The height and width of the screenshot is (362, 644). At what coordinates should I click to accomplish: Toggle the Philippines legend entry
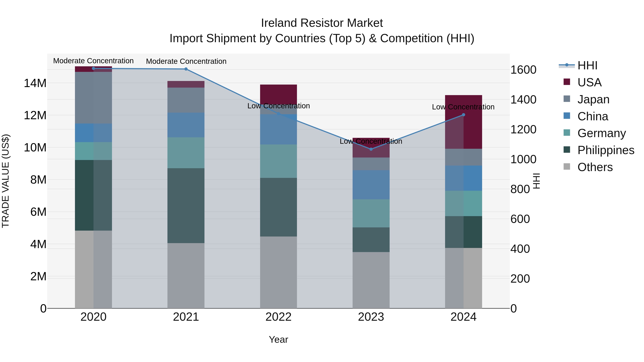(x=599, y=150)
